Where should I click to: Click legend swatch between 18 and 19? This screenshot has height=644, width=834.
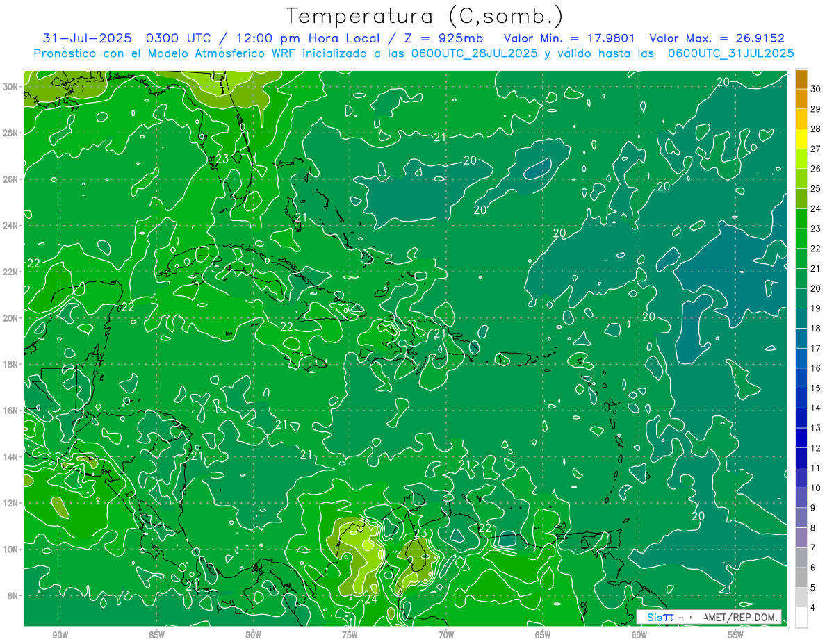point(801,319)
